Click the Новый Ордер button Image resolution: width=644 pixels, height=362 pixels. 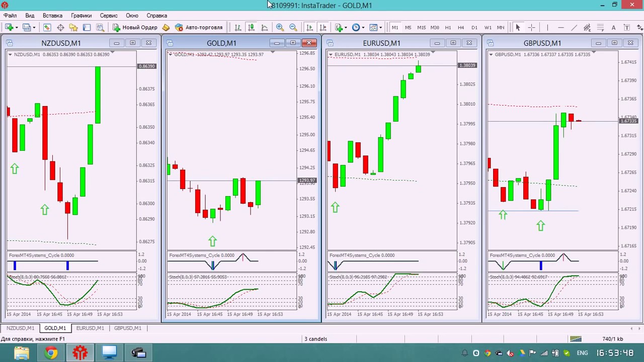(135, 28)
